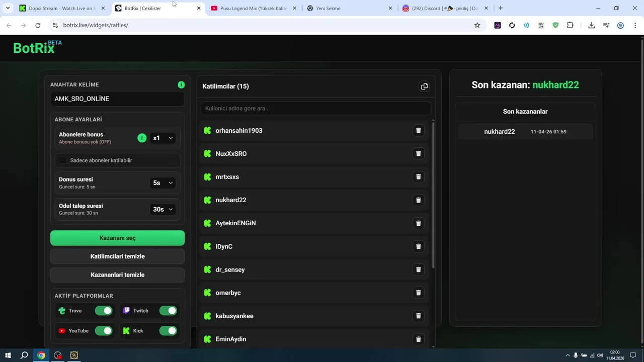Delete participant orhansahin1903 with trash icon
The image size is (644, 362).
pyautogui.click(x=418, y=131)
